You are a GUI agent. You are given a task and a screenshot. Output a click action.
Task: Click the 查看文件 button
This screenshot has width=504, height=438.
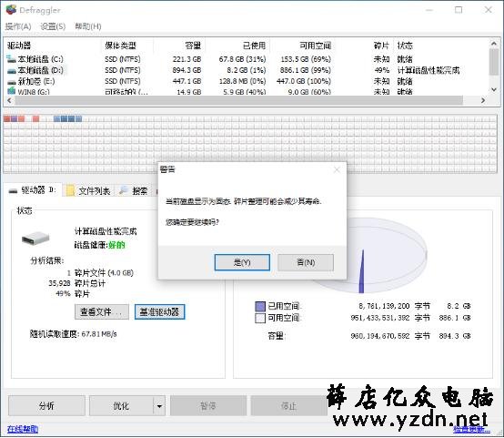point(102,311)
